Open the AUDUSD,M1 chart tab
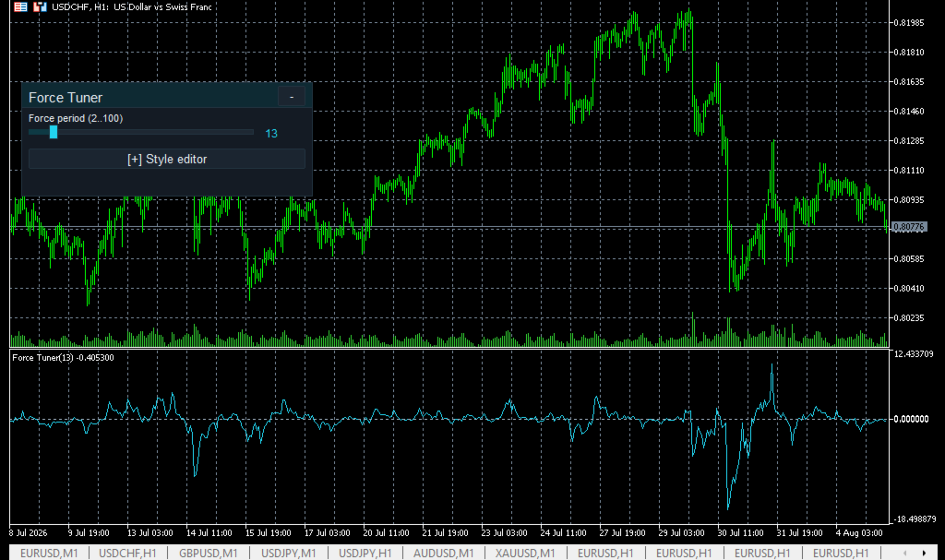The image size is (945, 560). (x=444, y=553)
